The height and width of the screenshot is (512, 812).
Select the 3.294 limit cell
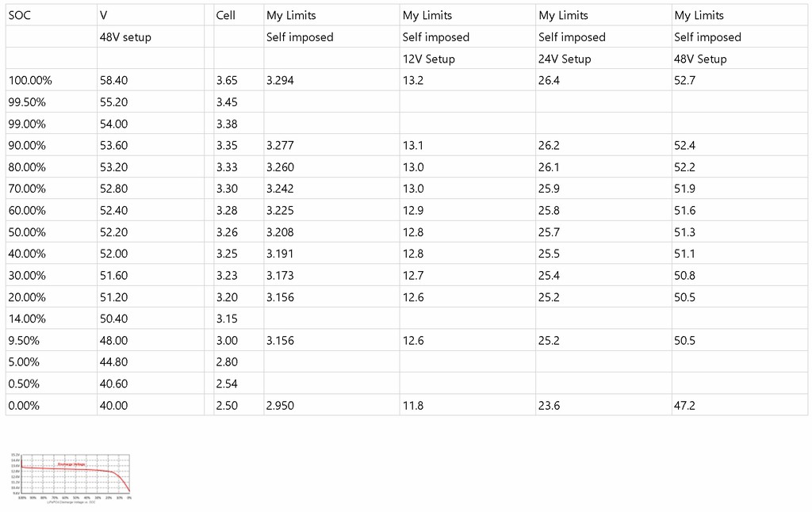point(331,80)
